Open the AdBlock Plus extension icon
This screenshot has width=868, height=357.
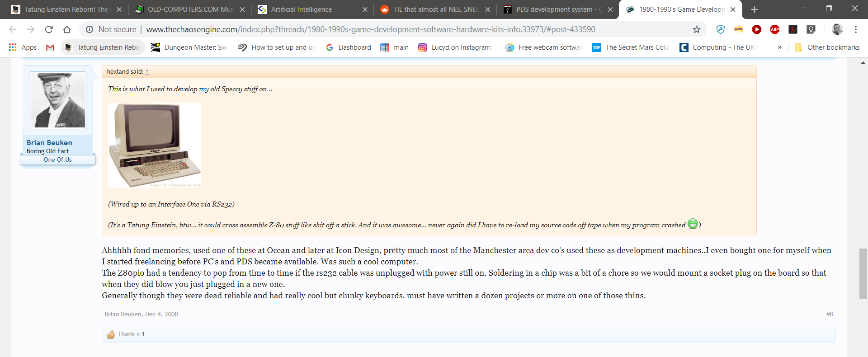(775, 29)
